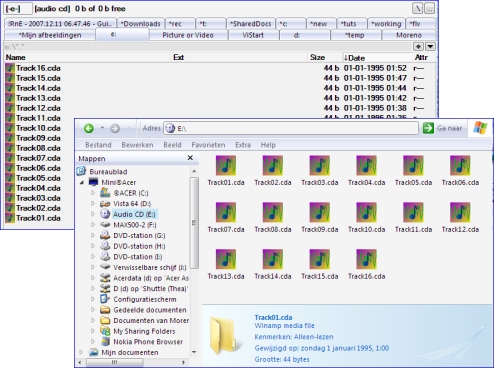Switch to the ViStart tab
The width and height of the screenshot is (500, 375).
253,35
